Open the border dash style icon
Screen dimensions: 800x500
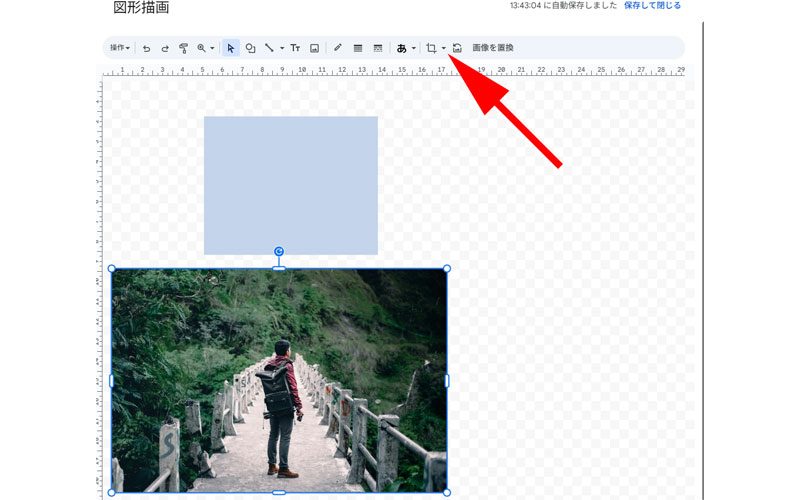378,48
